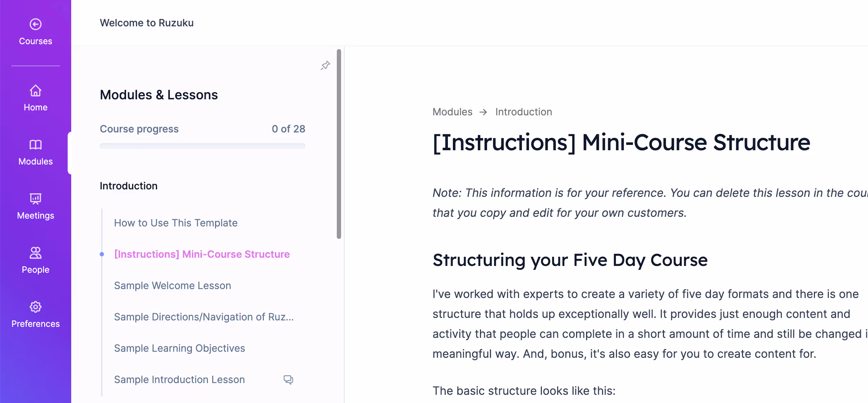Viewport: 868px width, 403px height.
Task: Open the Sample Introduction Lesson
Action: 179,379
